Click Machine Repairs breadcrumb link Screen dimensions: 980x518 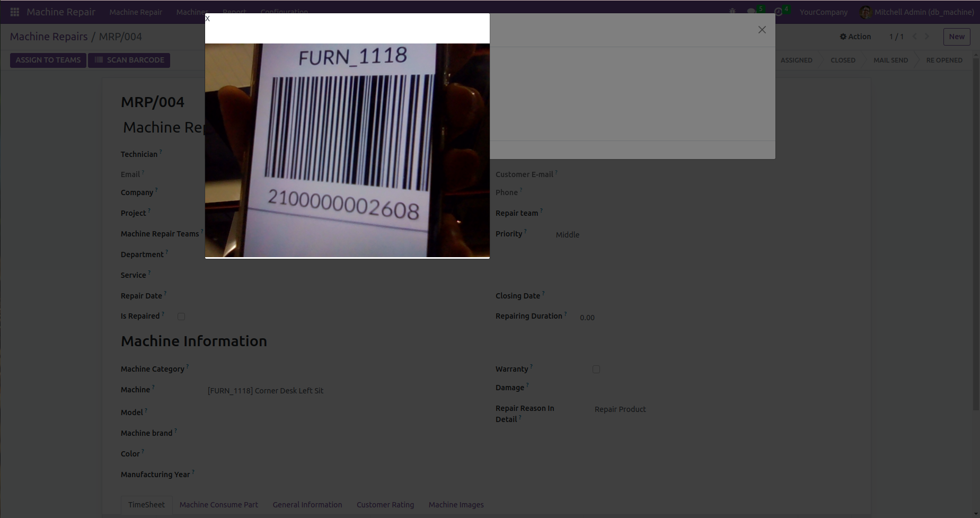coord(49,37)
